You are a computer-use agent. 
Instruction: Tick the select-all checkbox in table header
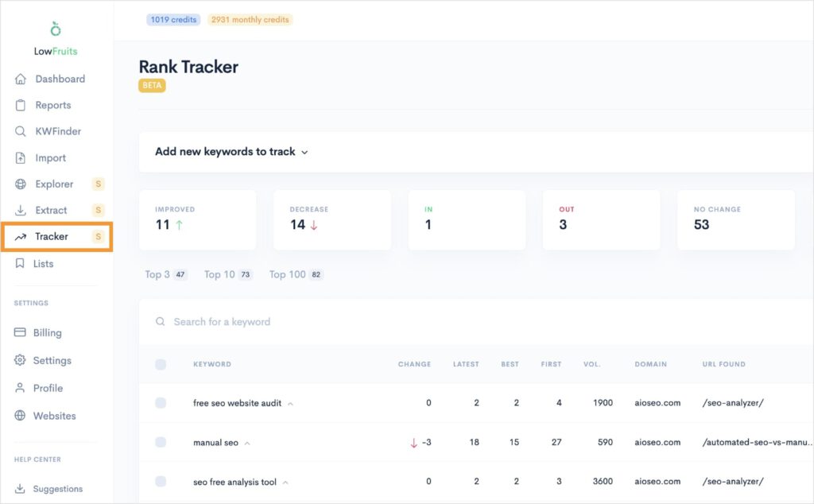(161, 364)
